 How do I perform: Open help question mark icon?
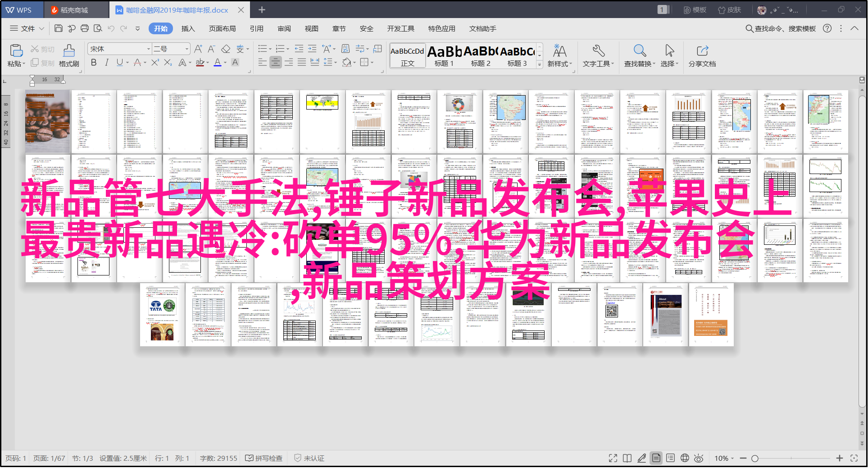point(827,28)
